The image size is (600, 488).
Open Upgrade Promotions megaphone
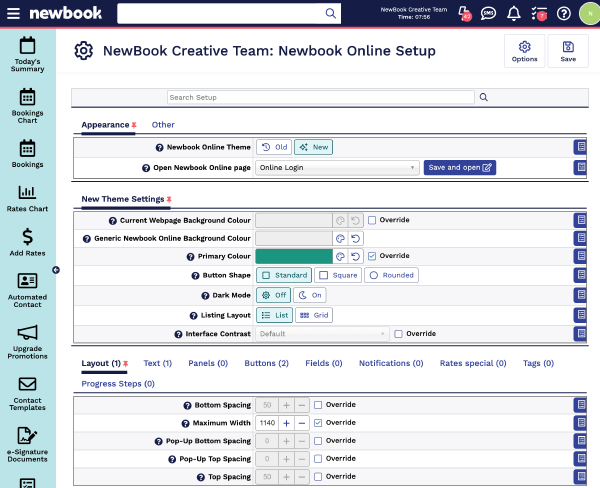pos(28,342)
